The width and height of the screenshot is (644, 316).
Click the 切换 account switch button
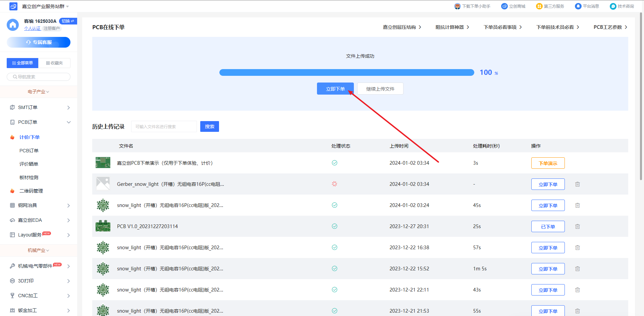[68, 21]
